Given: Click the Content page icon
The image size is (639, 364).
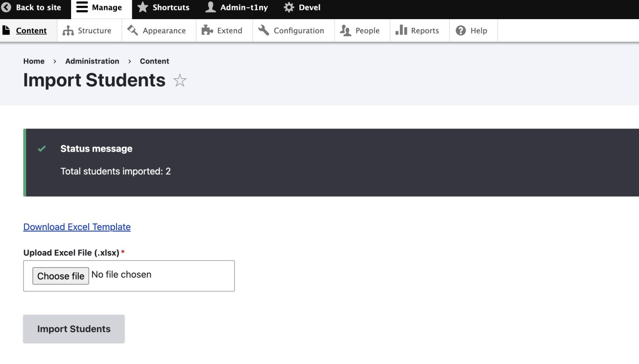Looking at the screenshot, I should pyautogui.click(x=6, y=30).
